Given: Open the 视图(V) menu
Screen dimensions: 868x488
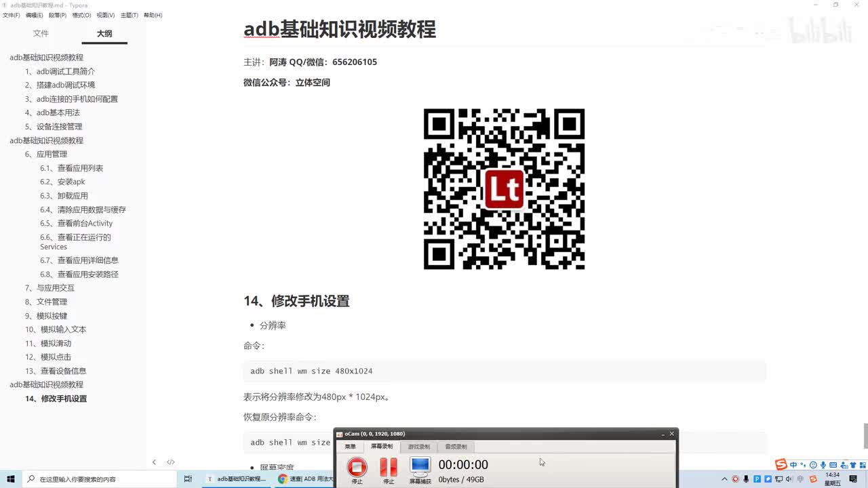Looking at the screenshot, I should 105,15.
